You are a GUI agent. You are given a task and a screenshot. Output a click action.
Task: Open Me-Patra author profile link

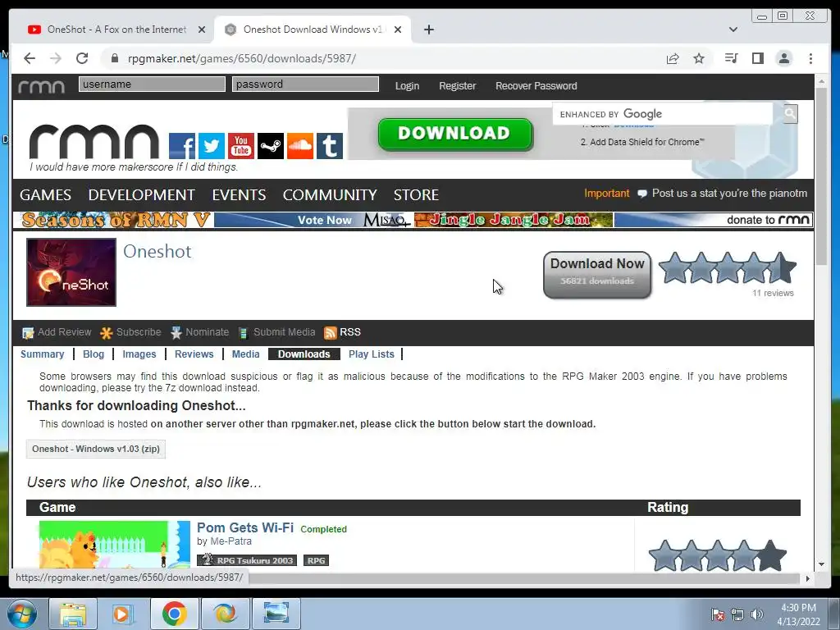click(231, 541)
